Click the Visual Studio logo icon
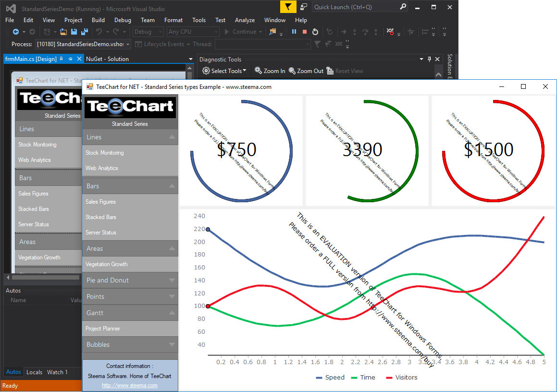The height and width of the screenshot is (392, 557). [11, 9]
